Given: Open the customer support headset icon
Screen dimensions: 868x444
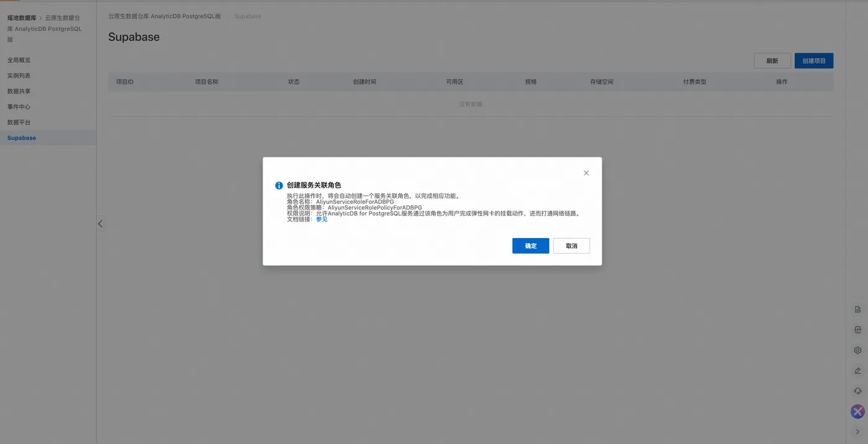Looking at the screenshot, I should (x=857, y=391).
